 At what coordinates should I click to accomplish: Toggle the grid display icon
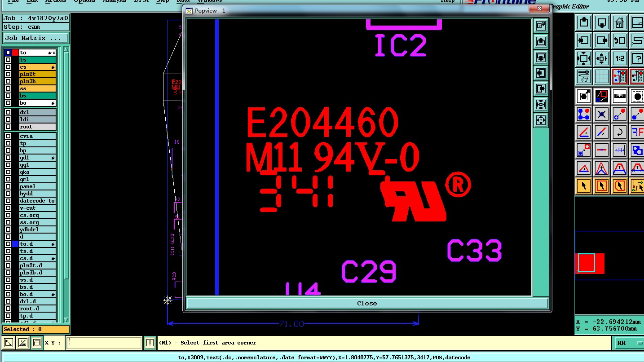tap(601, 76)
